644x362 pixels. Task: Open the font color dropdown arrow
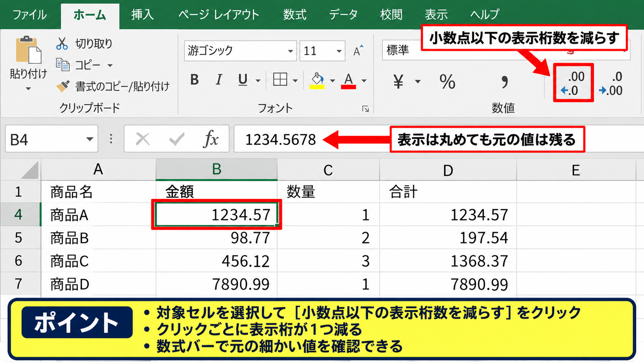coord(364,80)
